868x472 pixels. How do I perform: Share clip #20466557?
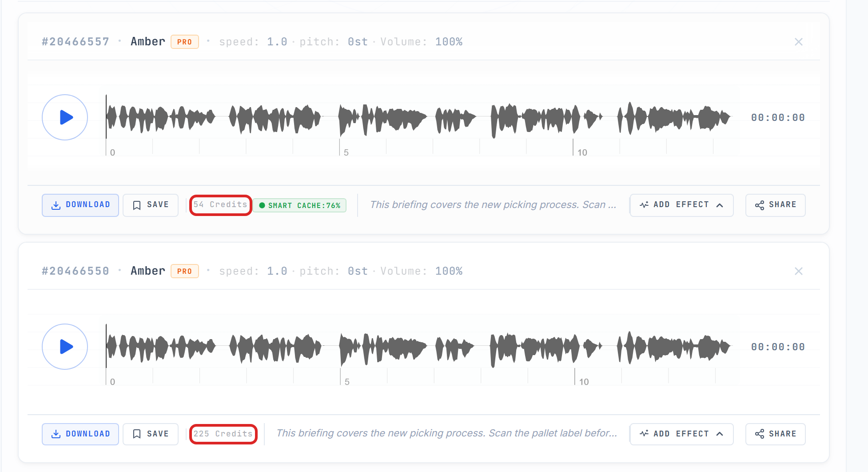[775, 205]
